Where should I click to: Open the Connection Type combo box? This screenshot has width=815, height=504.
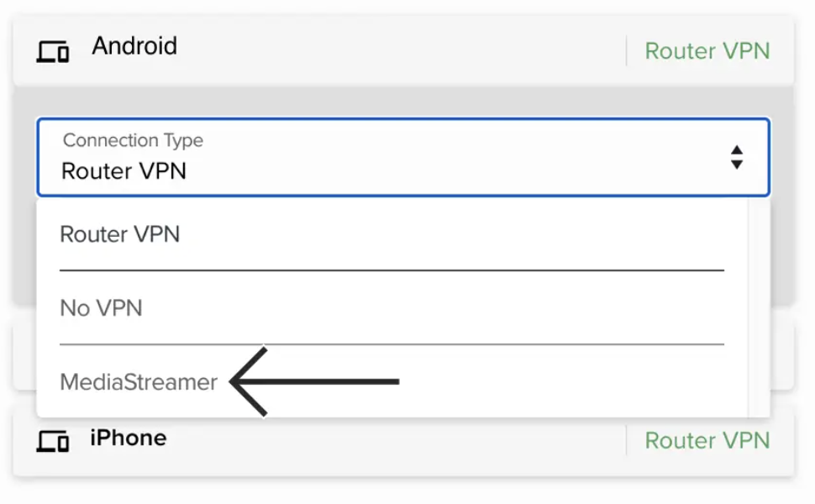[402, 157]
